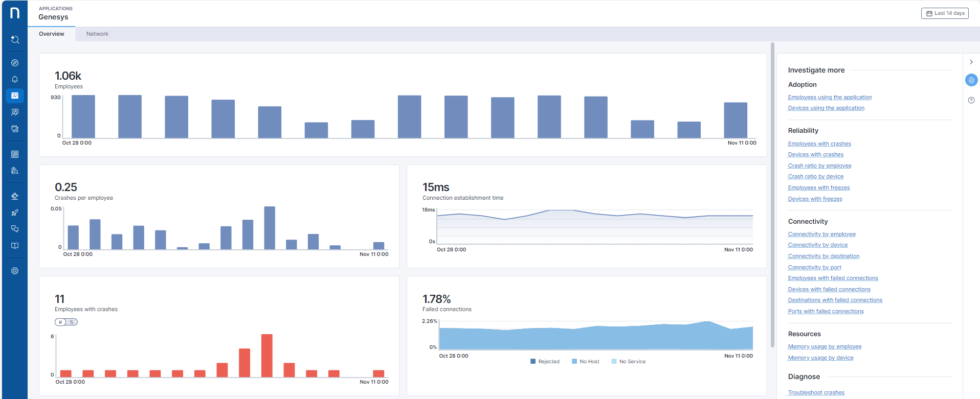The height and width of the screenshot is (399, 980).
Task: Click the Nexthink logo in the sidebar
Action: pyautogui.click(x=15, y=13)
